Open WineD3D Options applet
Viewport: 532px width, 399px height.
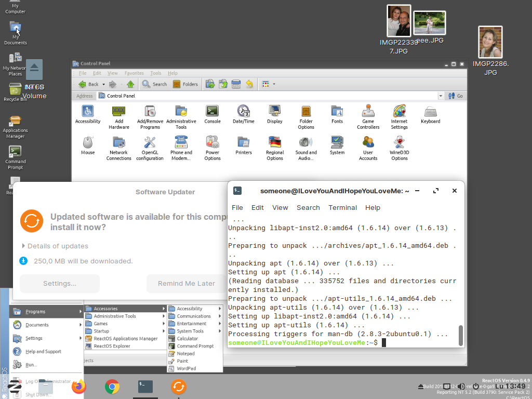[400, 148]
